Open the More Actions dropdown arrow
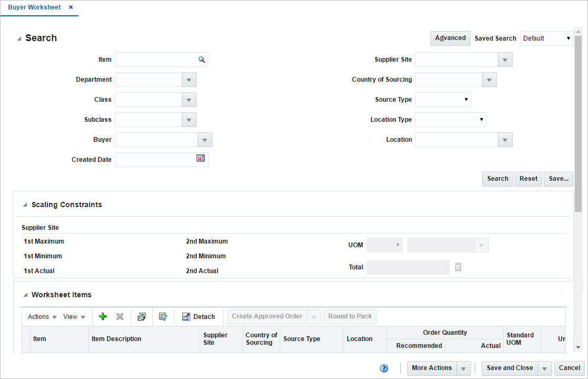Image resolution: width=588 pixels, height=379 pixels. (463, 368)
